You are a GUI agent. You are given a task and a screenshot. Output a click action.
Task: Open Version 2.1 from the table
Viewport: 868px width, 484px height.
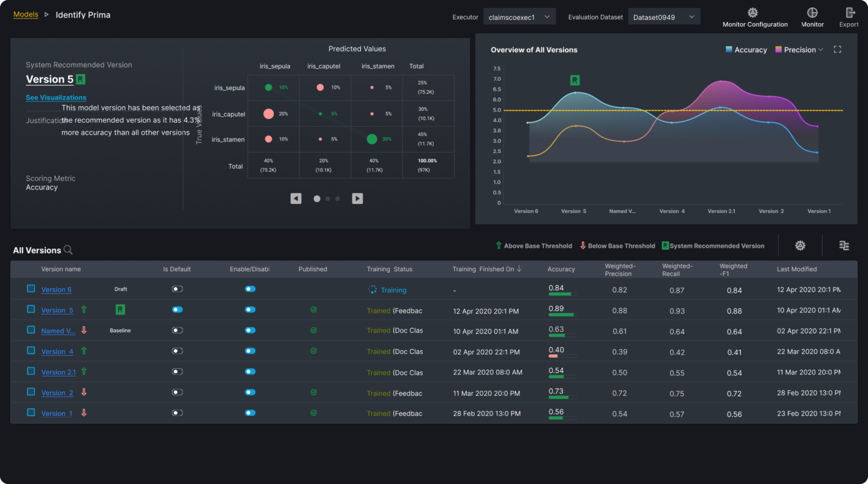[58, 372]
